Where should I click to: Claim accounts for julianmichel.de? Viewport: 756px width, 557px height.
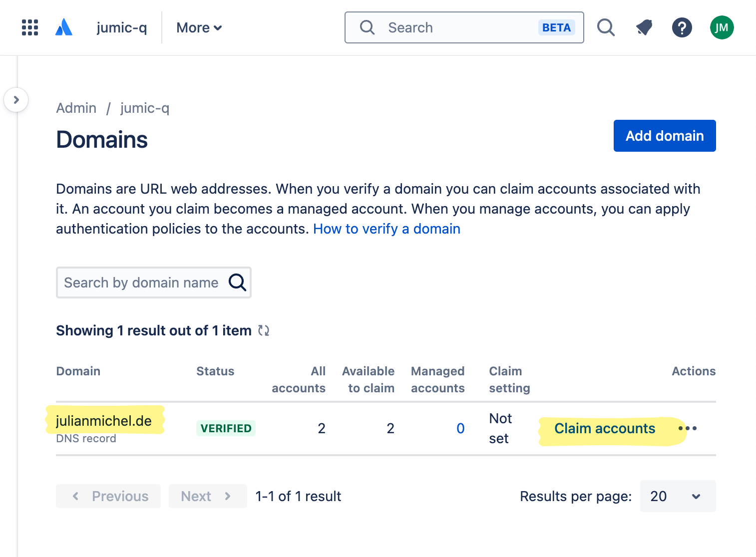click(605, 428)
